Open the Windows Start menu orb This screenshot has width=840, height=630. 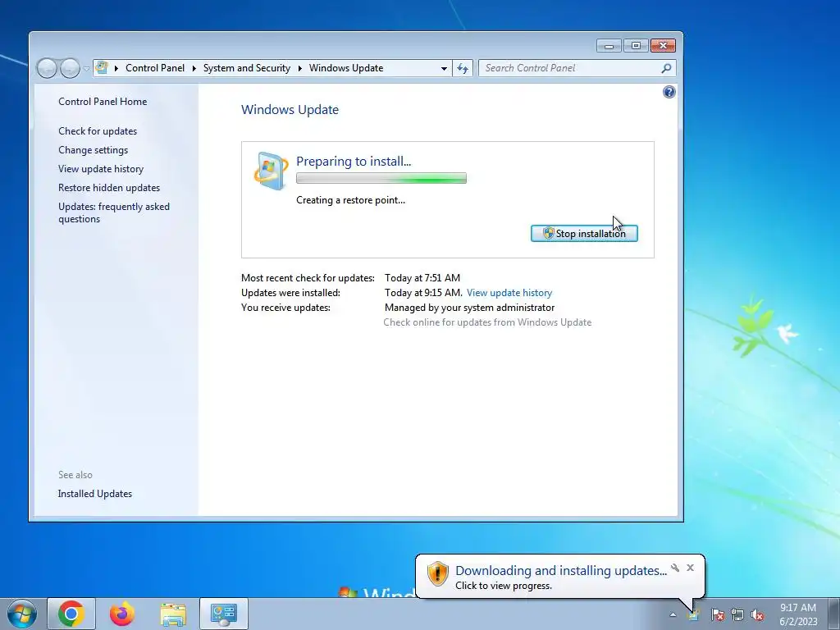(x=22, y=614)
